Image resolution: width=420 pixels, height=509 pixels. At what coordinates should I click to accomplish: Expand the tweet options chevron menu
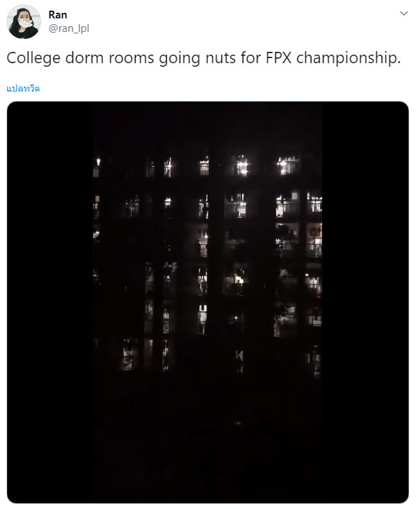point(404,13)
